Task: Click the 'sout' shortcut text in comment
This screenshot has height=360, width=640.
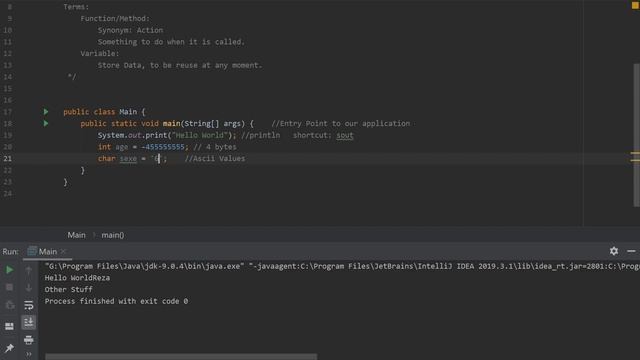Action: [x=345, y=135]
